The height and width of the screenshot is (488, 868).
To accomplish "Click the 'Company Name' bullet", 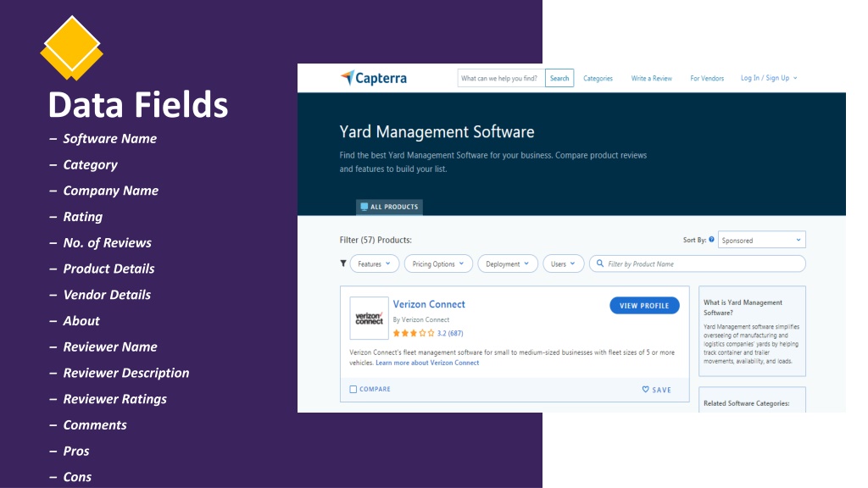I will [111, 191].
